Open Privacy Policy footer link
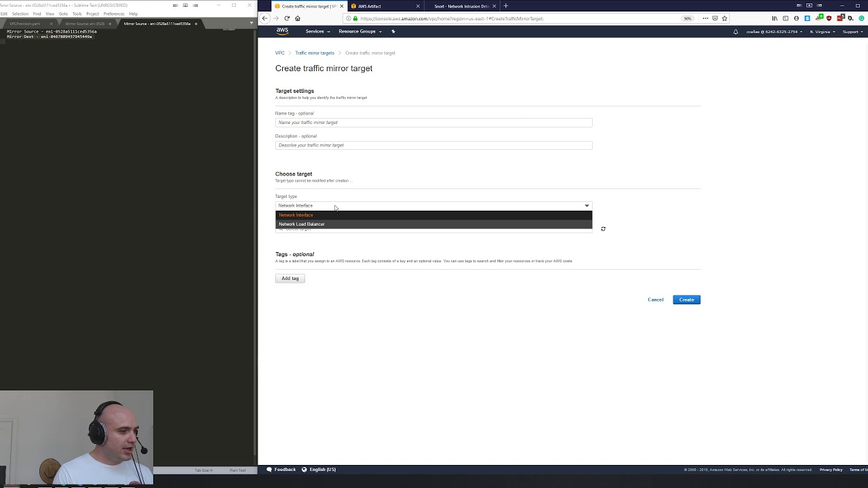 coord(831,470)
